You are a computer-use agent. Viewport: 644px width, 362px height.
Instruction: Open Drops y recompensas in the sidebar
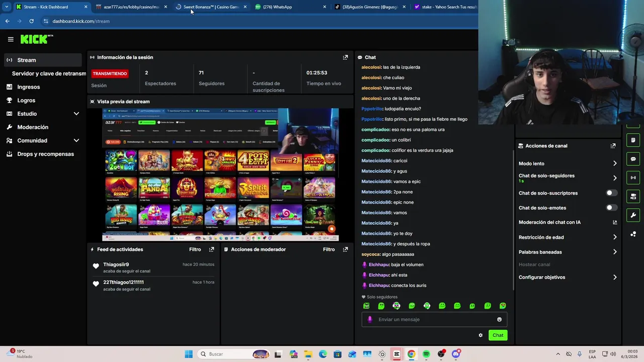click(42, 154)
